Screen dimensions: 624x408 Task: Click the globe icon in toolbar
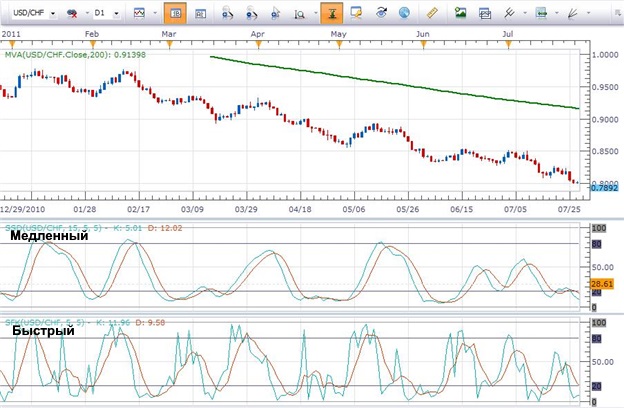[x=404, y=13]
